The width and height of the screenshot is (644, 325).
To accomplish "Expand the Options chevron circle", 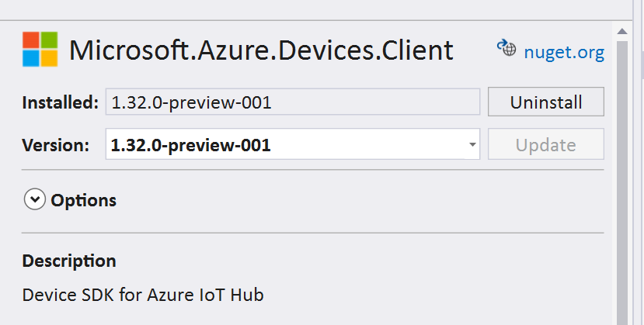I will coord(34,199).
